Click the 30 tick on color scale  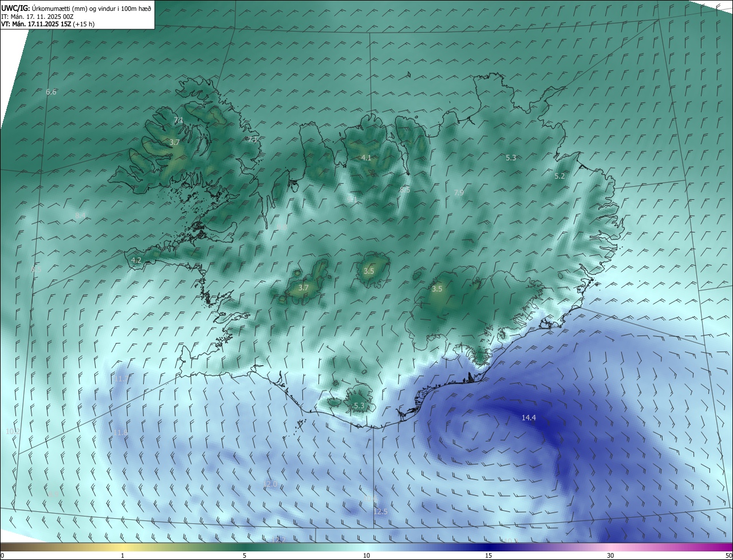pyautogui.click(x=610, y=555)
